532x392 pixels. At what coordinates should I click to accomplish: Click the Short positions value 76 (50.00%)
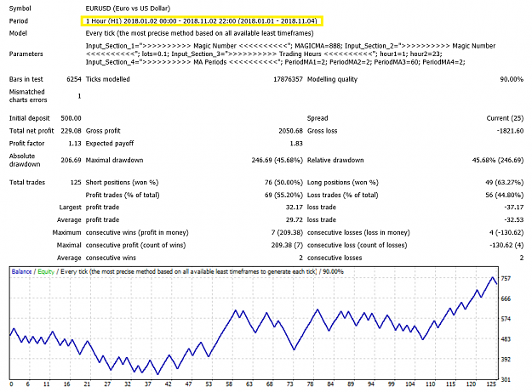tap(283, 183)
